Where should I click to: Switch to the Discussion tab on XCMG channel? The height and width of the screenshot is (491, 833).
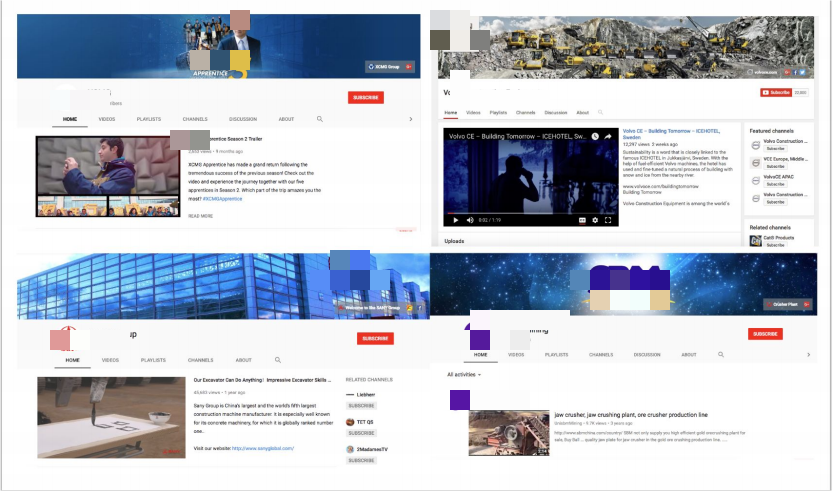coord(243,119)
